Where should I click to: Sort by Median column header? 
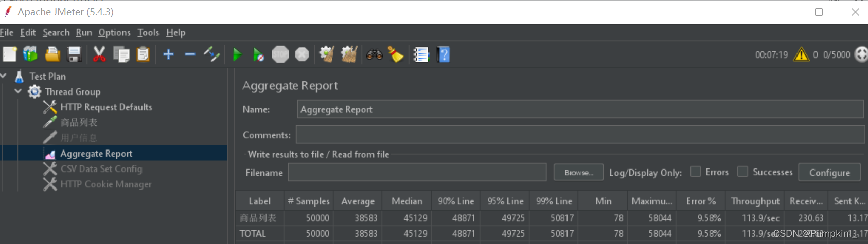point(407,201)
